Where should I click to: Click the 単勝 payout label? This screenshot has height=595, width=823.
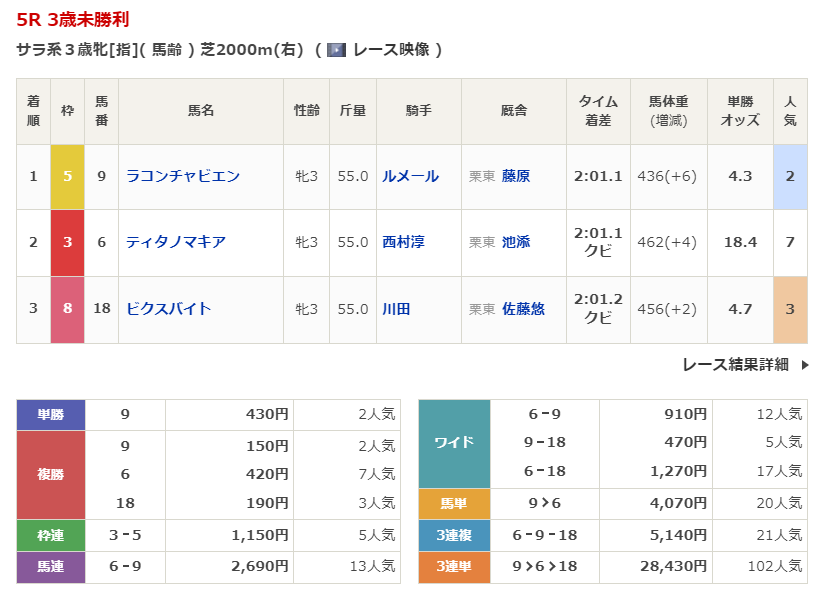(51, 414)
